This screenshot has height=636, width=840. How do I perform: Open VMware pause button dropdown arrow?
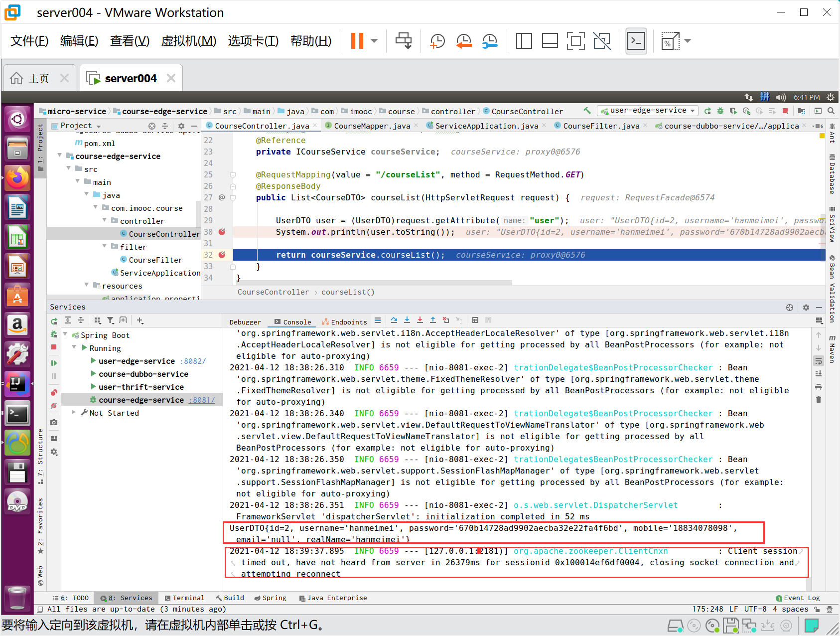pyautogui.click(x=375, y=41)
